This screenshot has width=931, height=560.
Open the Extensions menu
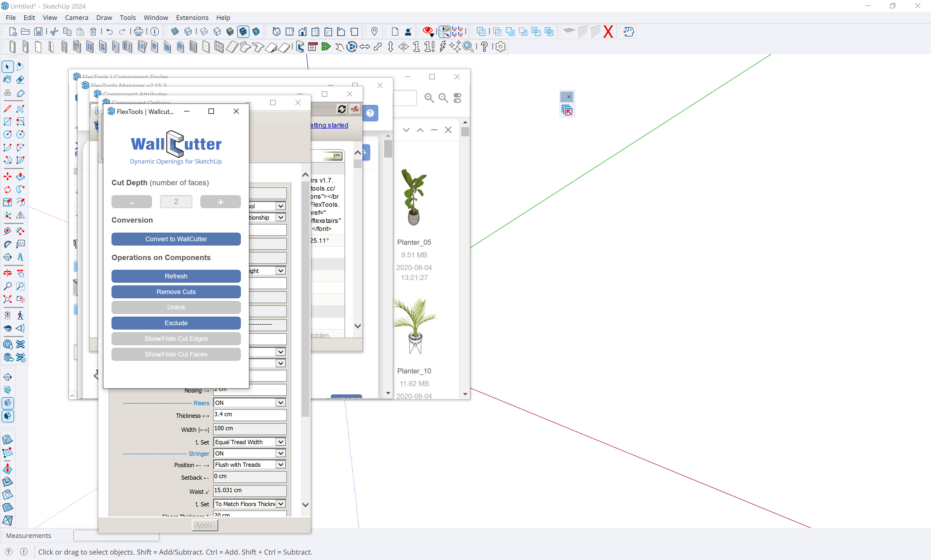(x=192, y=18)
